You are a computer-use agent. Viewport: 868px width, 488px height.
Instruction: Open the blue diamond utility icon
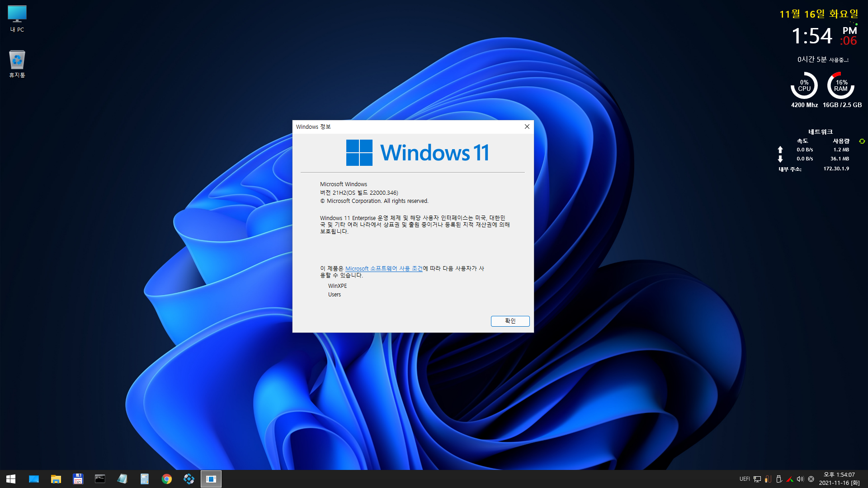(189, 479)
